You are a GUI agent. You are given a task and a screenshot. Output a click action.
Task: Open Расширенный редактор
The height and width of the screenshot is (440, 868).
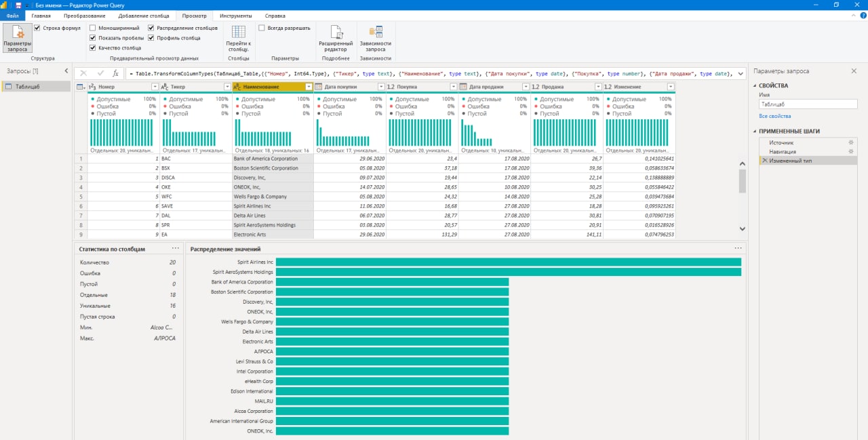(336, 38)
